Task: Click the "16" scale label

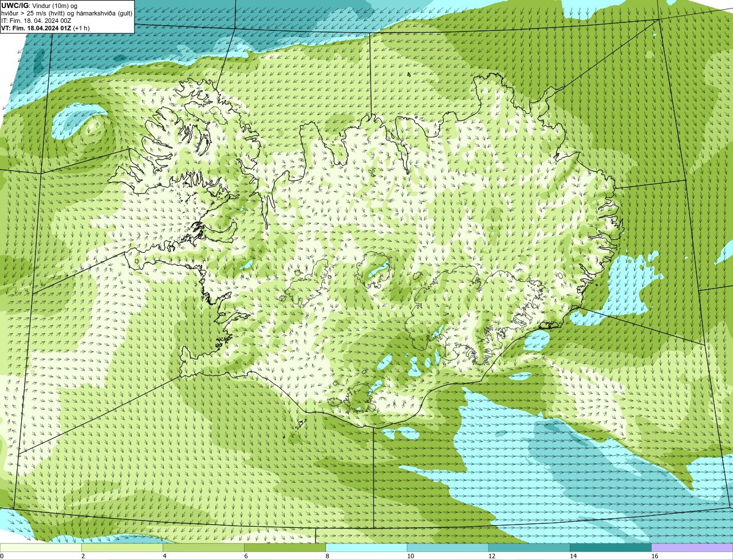Action: click(x=655, y=556)
